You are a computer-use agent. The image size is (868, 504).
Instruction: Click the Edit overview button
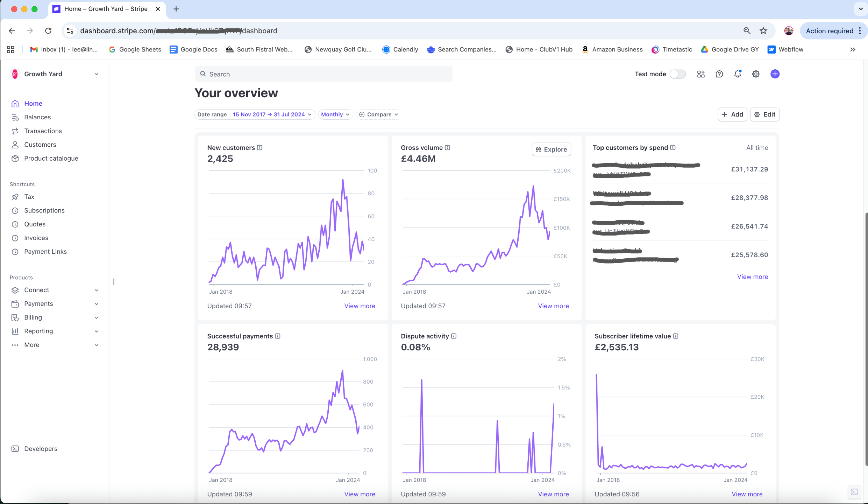[x=764, y=114]
